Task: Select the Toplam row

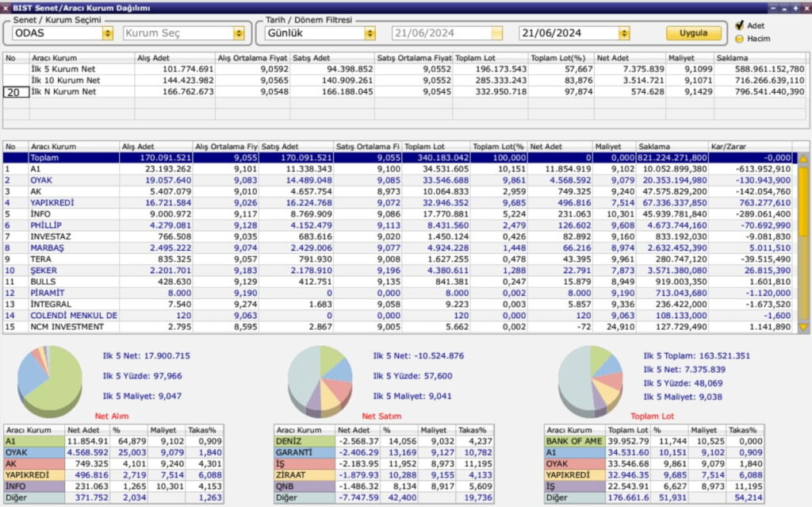Action: [398, 158]
